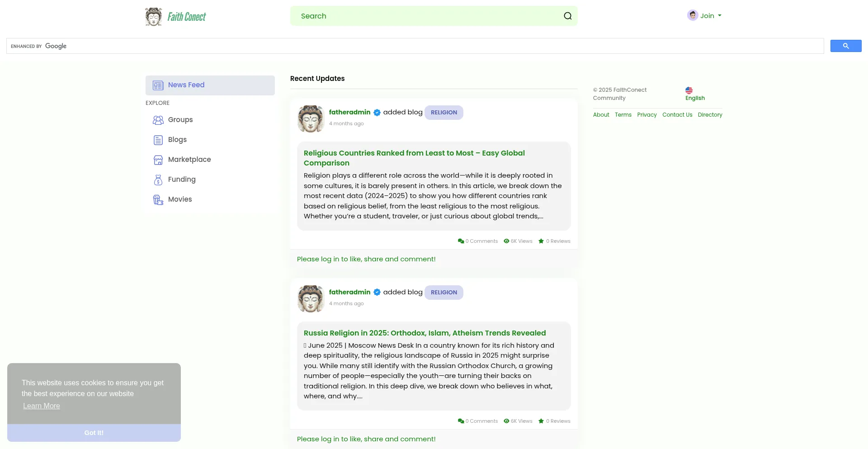Open the Movies section
The width and height of the screenshot is (868, 449).
pyautogui.click(x=179, y=199)
